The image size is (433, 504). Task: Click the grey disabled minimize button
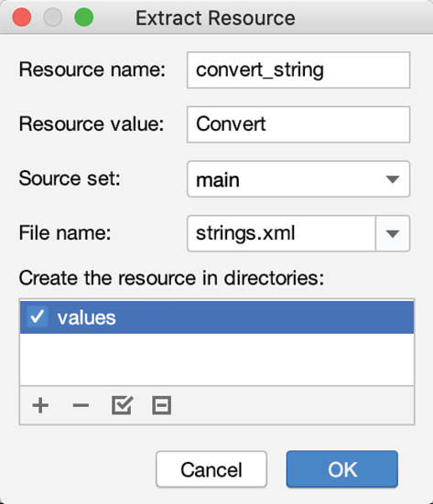53,17
